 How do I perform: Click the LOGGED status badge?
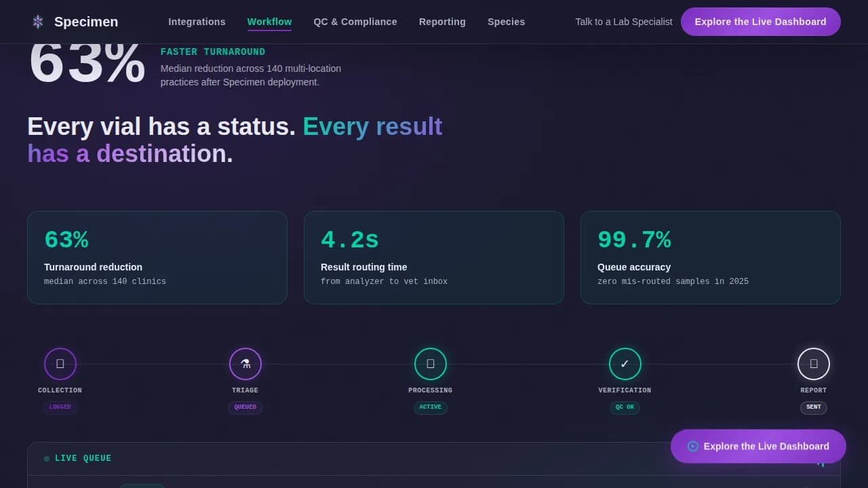(60, 407)
